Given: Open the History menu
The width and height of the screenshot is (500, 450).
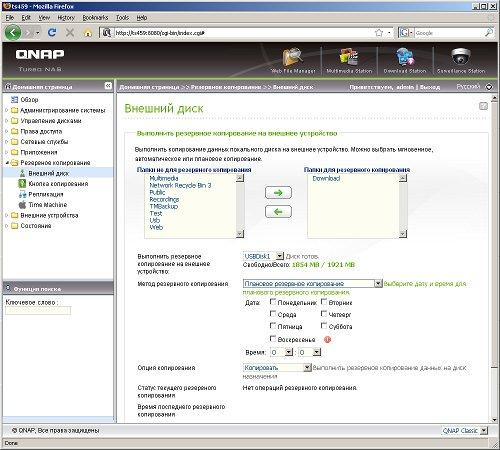Looking at the screenshot, I should (x=66, y=18).
